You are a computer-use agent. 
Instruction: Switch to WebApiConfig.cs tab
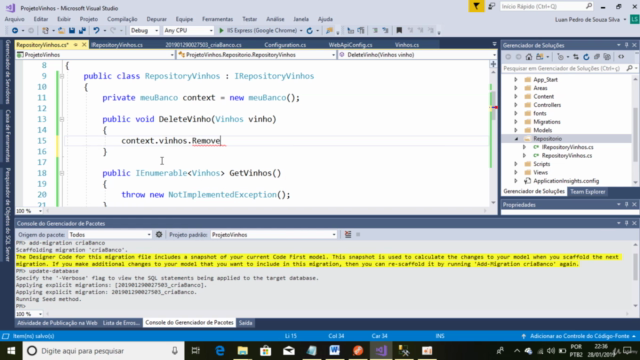point(350,45)
